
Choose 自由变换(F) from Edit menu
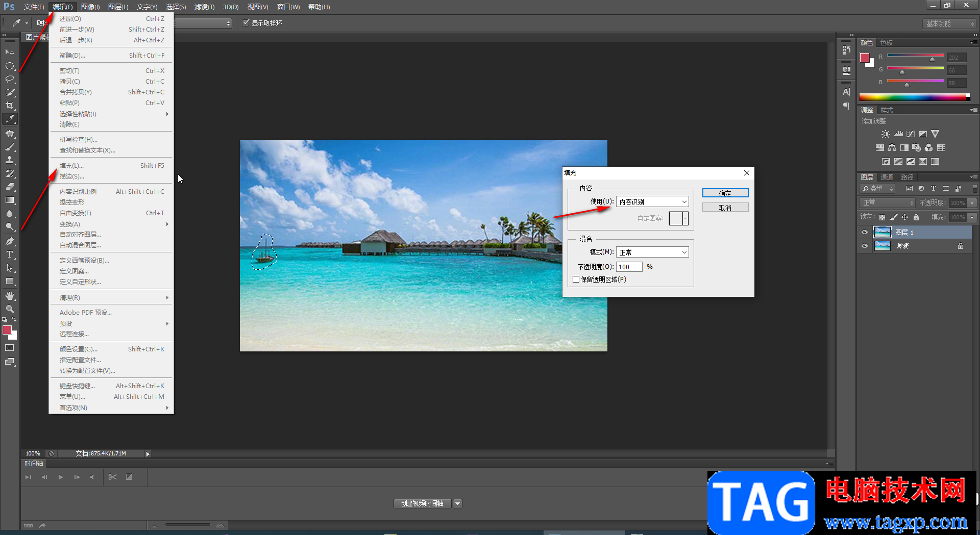(111, 213)
